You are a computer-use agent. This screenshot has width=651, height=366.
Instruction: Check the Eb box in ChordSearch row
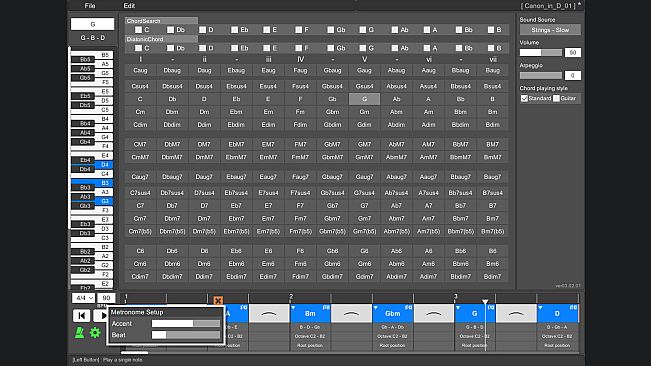coord(235,30)
